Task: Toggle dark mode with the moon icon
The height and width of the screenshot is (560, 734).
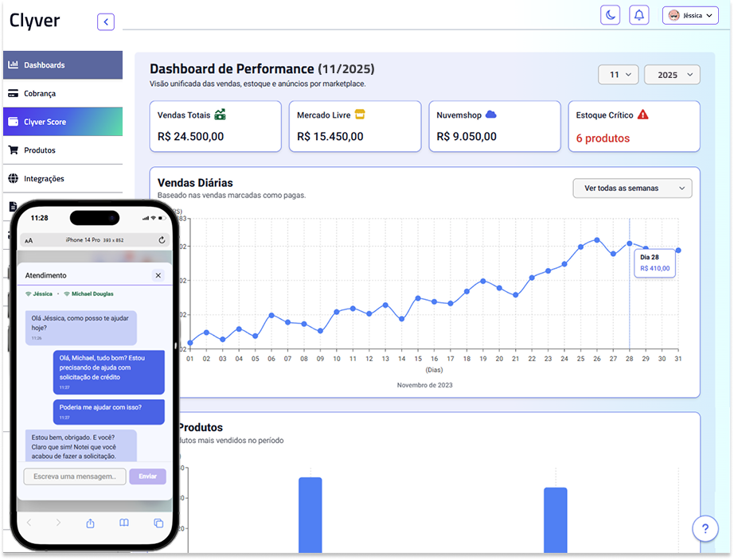Action: 610,15
